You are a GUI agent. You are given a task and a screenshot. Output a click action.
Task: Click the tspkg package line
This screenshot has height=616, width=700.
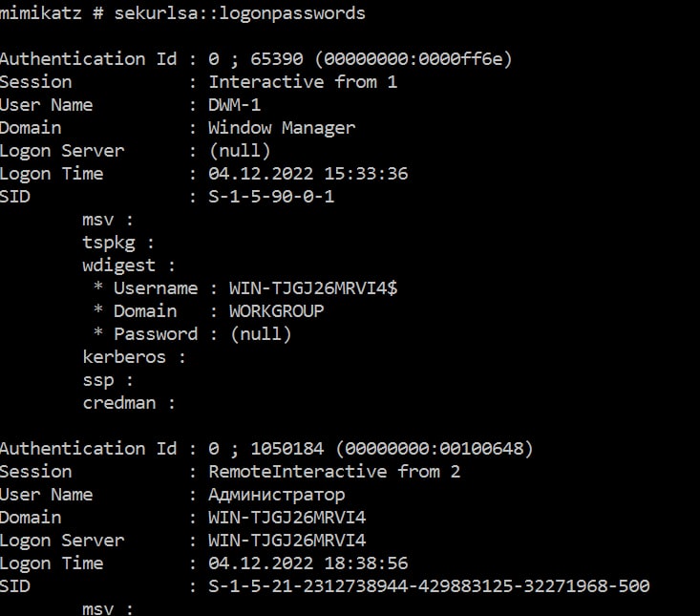coord(118,243)
